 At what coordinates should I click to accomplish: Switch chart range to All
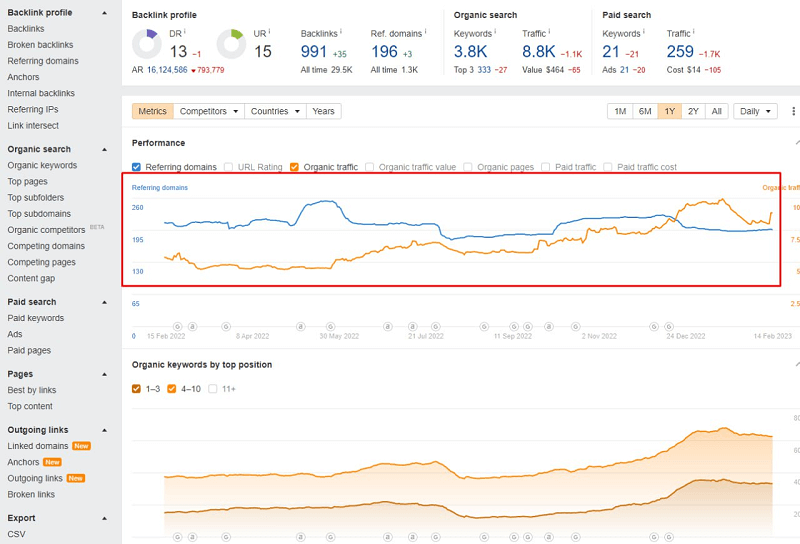716,111
